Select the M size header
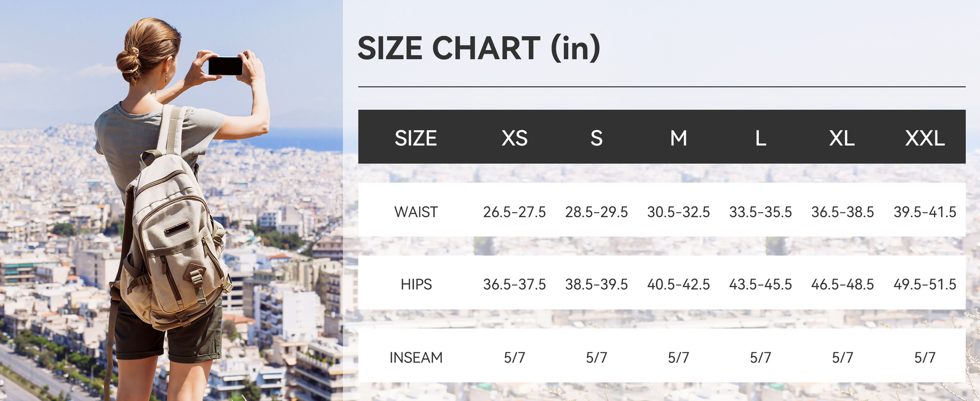Screen dimensions: 980x401 (678, 138)
